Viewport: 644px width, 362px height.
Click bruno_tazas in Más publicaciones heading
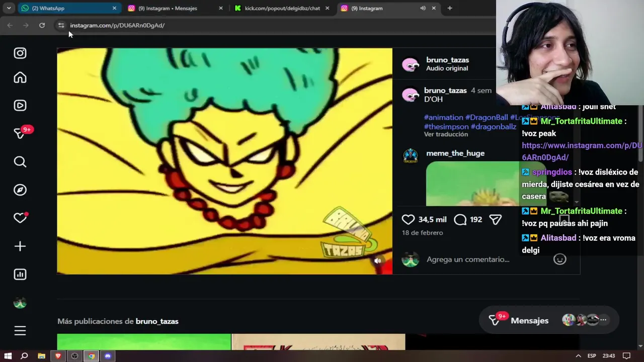157,321
